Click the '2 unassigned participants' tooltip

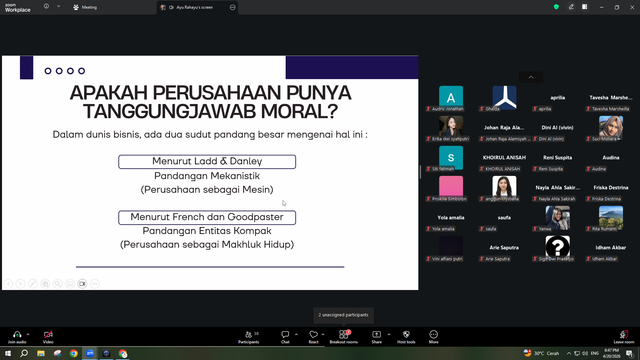pyautogui.click(x=343, y=315)
